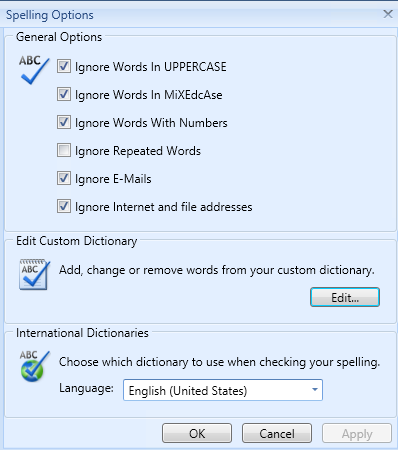This screenshot has height=450, width=398.
Task: Click 'Add, change or remove words' description
Action: click(x=217, y=270)
